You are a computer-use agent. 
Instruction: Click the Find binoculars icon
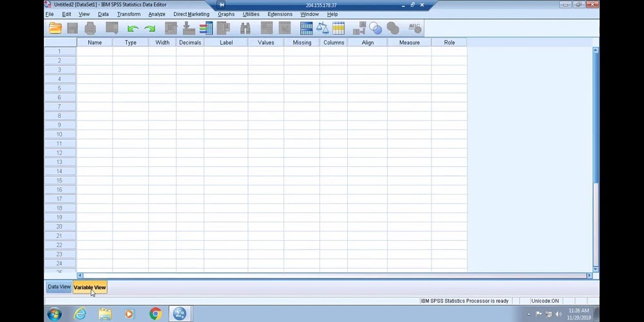(x=245, y=28)
